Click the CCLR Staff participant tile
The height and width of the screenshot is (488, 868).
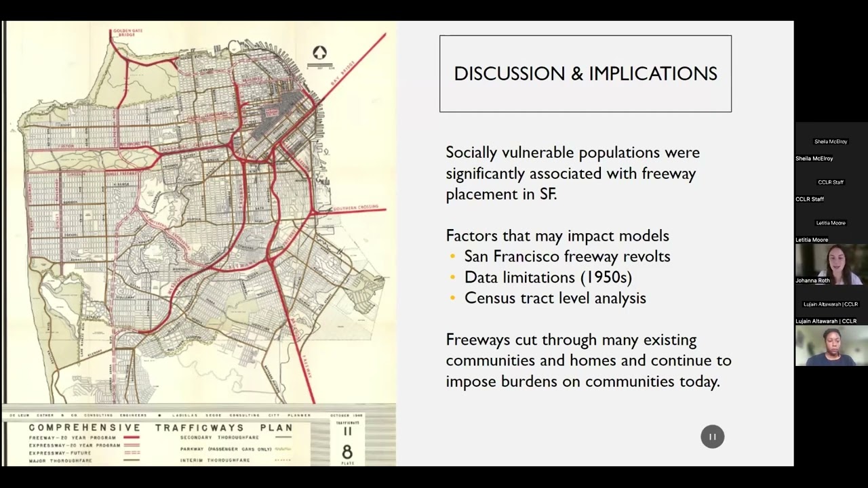[x=831, y=183]
